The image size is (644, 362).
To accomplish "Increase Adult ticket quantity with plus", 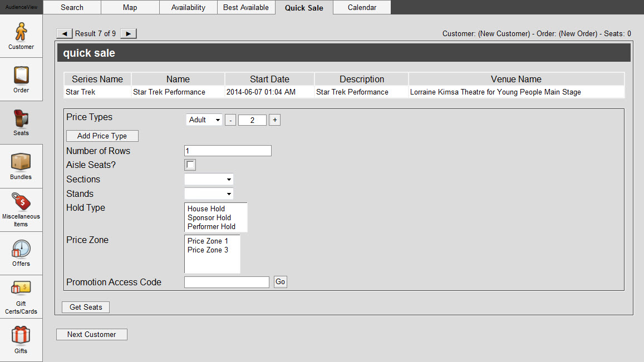I will coord(275,120).
